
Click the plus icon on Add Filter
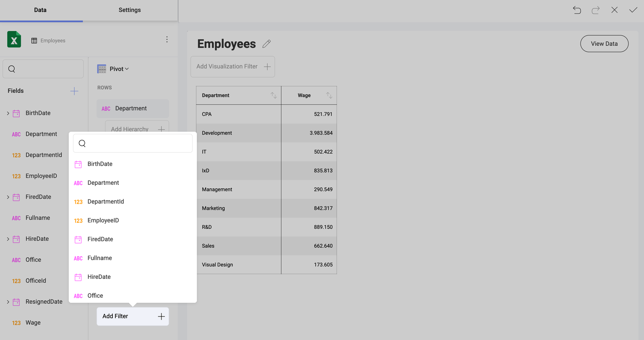pos(161,316)
